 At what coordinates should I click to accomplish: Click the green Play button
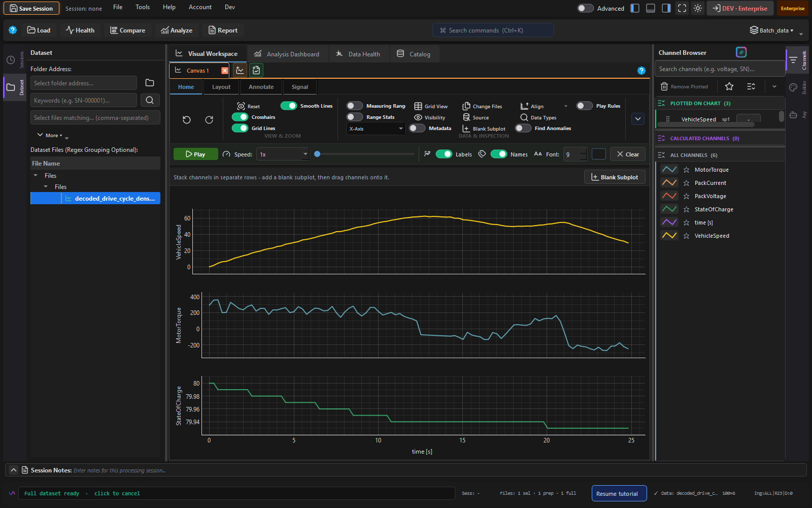click(x=196, y=154)
